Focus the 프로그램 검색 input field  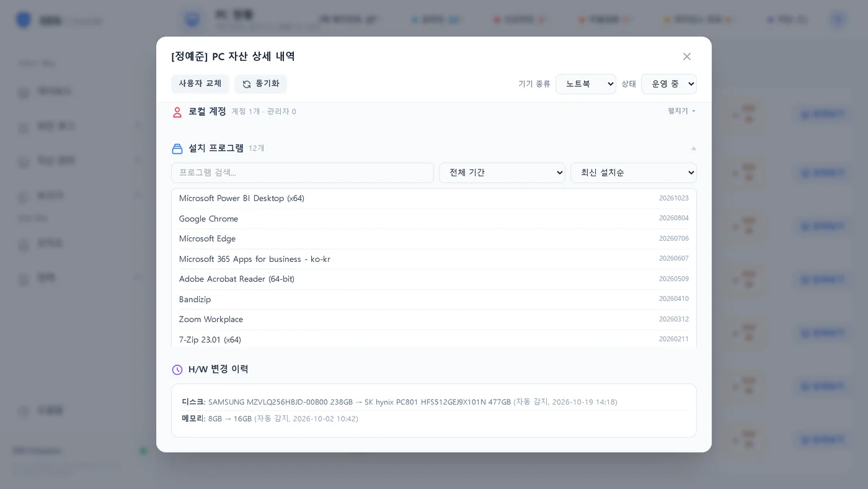[x=303, y=173]
